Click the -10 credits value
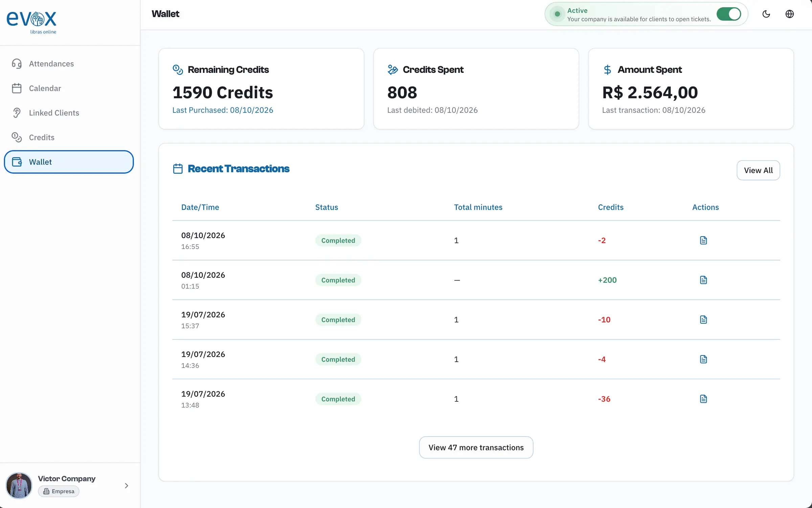This screenshot has height=508, width=812. pyautogui.click(x=604, y=320)
